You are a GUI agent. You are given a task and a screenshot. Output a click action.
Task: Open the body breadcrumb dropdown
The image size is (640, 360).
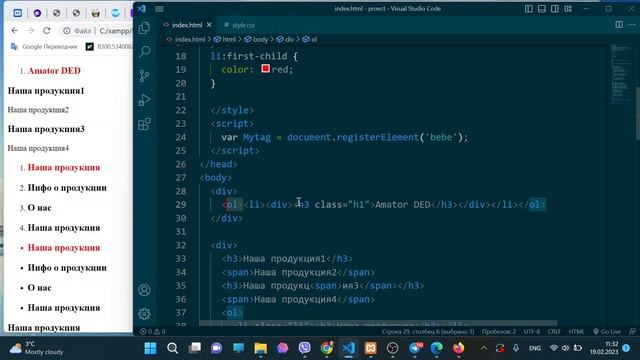pyautogui.click(x=256, y=40)
